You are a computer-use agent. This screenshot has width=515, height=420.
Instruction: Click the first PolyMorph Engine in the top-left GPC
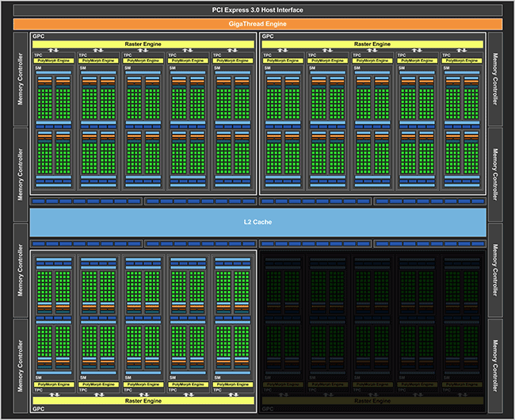[55, 60]
